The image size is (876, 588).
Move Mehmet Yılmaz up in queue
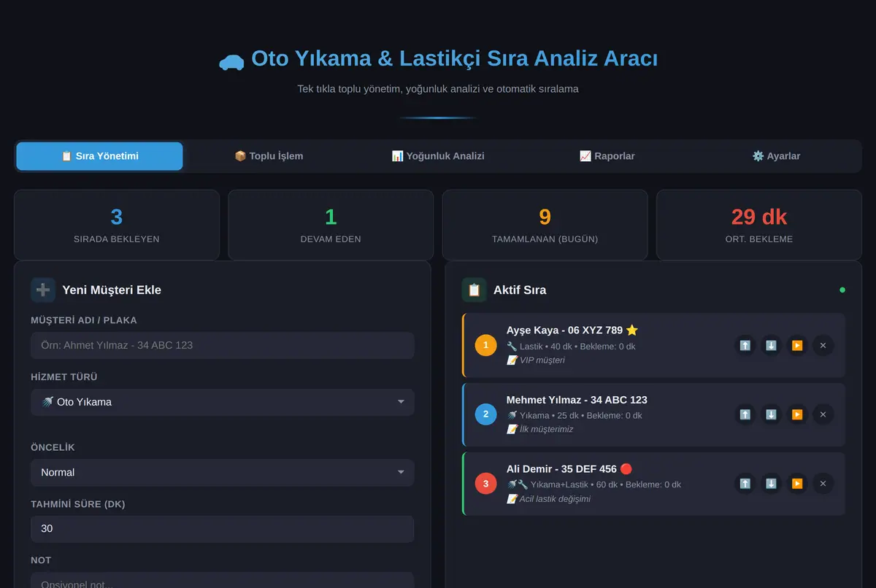pyautogui.click(x=745, y=414)
